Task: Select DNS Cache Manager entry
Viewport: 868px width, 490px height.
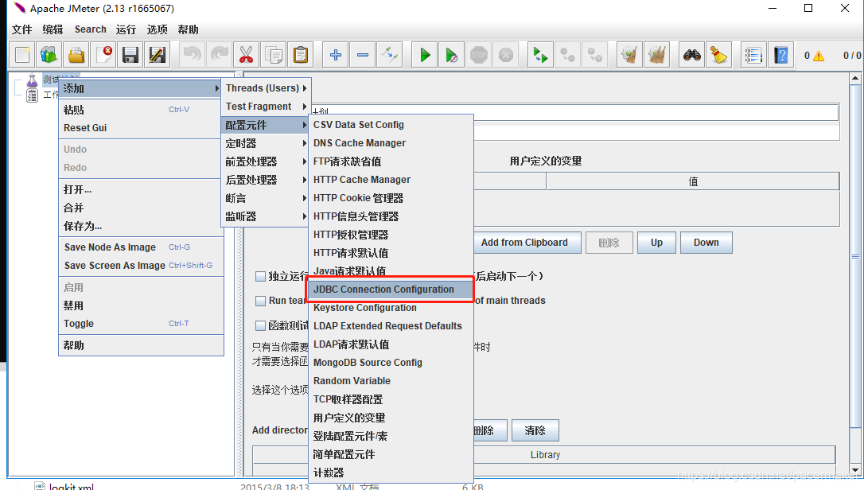Action: [391, 143]
